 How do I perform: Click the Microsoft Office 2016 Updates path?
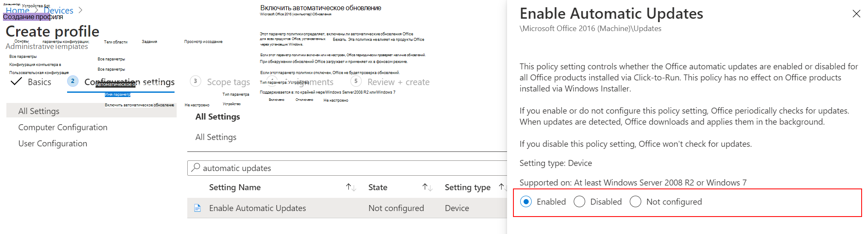(590, 29)
